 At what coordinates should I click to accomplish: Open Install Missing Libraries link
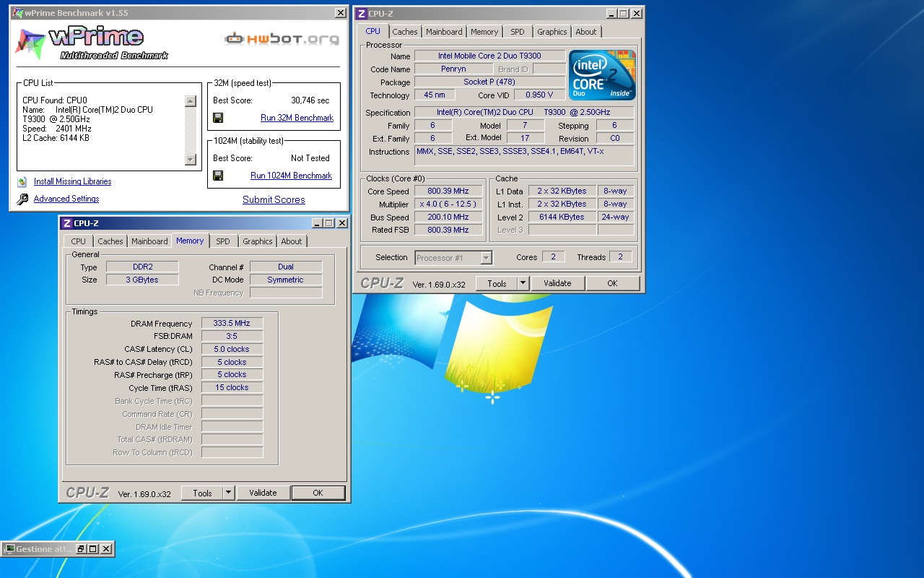tap(72, 181)
